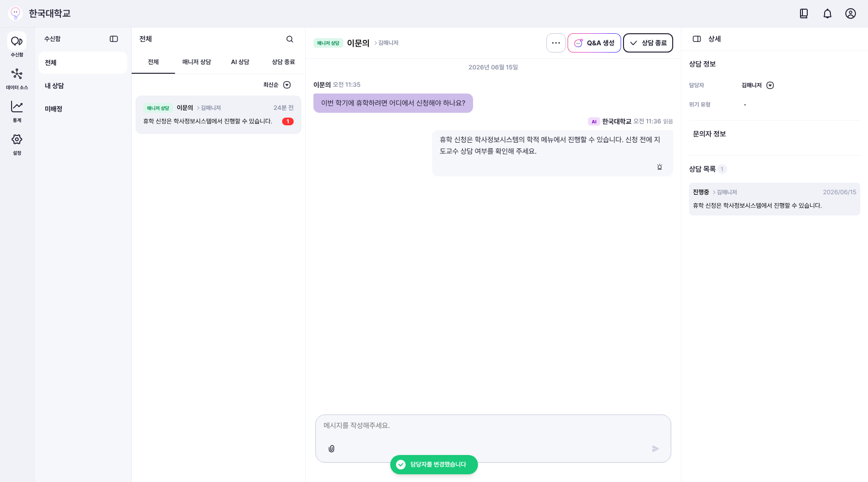Open the three-dots more options menu
The image size is (868, 482).
click(x=556, y=43)
